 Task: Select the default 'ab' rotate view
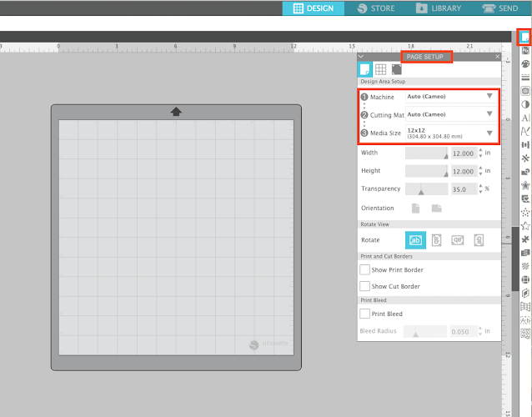(415, 240)
